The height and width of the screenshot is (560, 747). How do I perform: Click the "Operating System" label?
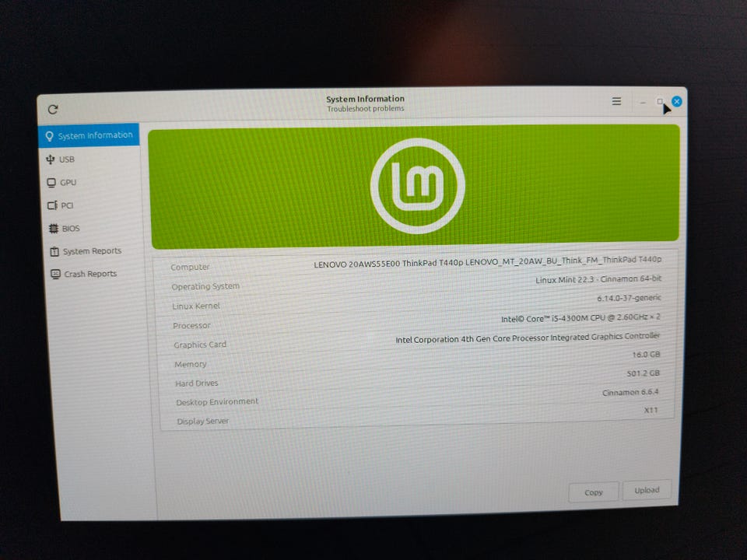tap(205, 286)
